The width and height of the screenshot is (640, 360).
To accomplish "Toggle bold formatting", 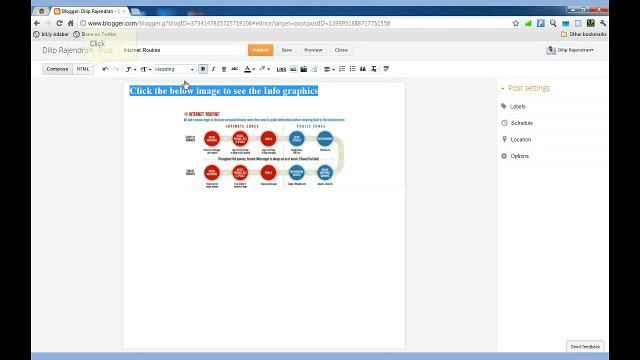I will point(203,69).
